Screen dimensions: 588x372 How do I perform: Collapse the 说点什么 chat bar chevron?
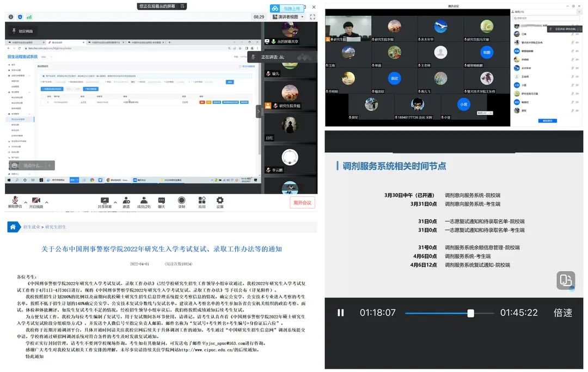click(50, 165)
